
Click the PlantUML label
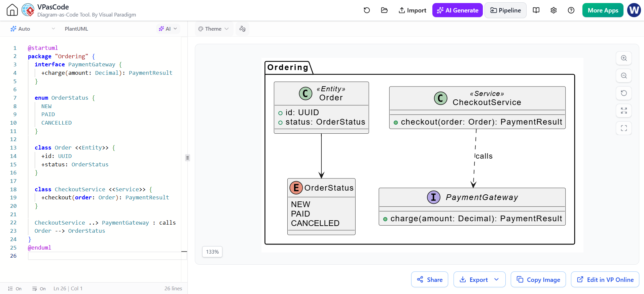(x=76, y=29)
